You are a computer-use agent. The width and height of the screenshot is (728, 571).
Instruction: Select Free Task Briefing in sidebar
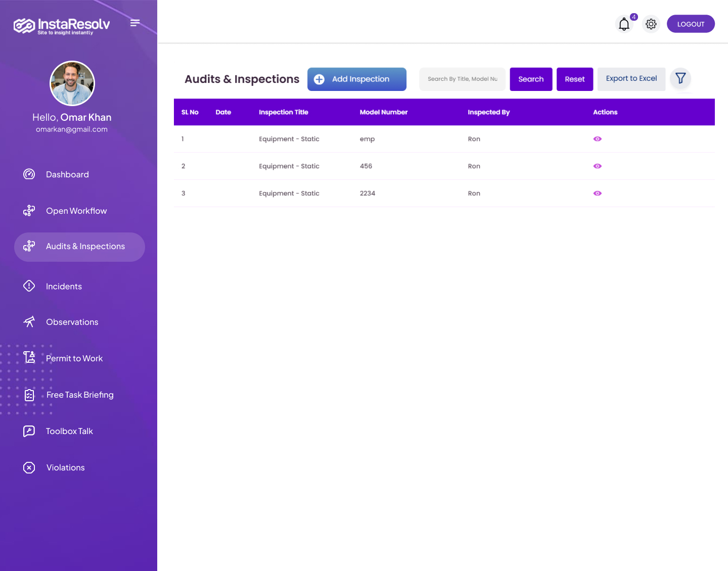(80, 395)
